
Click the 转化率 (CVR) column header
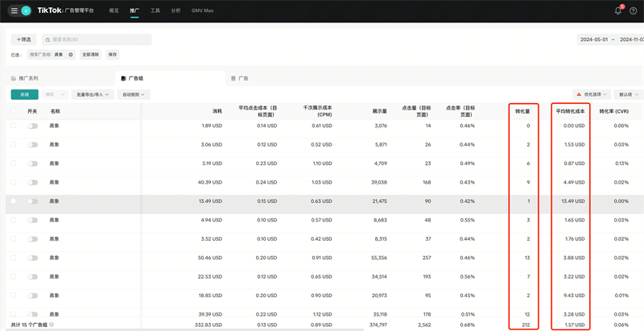click(x=613, y=111)
